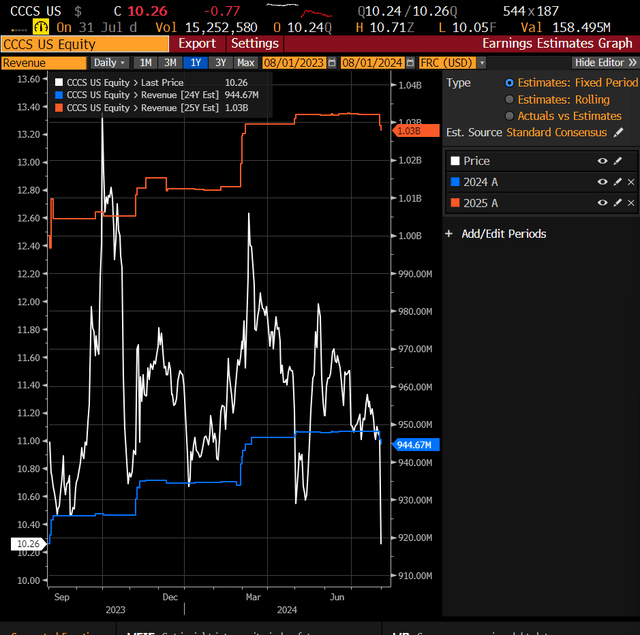Edit the Price series pencil icon
This screenshot has height=635, width=640.
tap(618, 161)
